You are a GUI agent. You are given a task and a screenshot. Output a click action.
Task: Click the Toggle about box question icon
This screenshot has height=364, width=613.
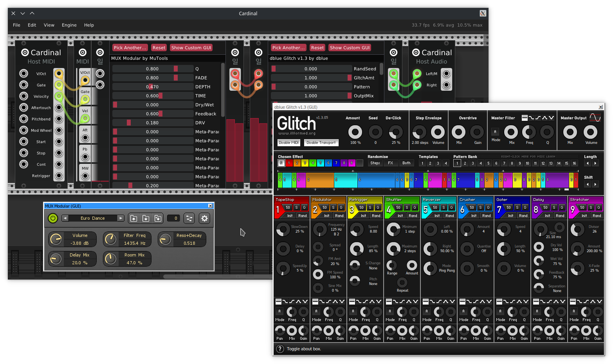(280, 349)
